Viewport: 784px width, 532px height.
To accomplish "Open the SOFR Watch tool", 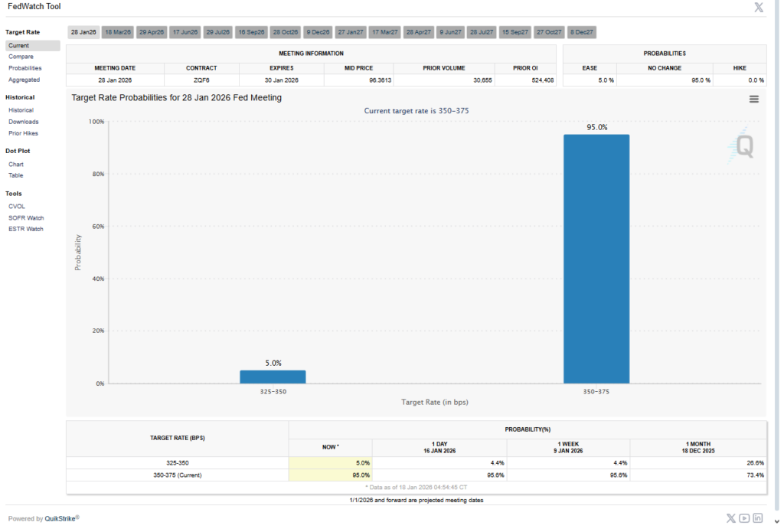I will [x=25, y=217].
